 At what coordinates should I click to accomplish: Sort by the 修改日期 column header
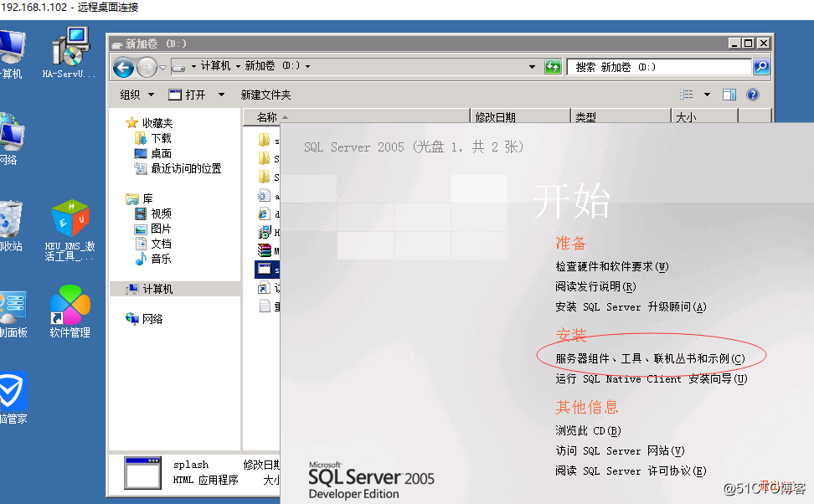pyautogui.click(x=520, y=117)
